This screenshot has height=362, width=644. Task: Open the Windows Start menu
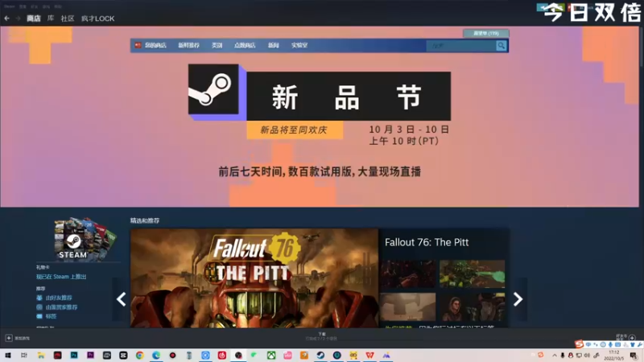click(8, 355)
